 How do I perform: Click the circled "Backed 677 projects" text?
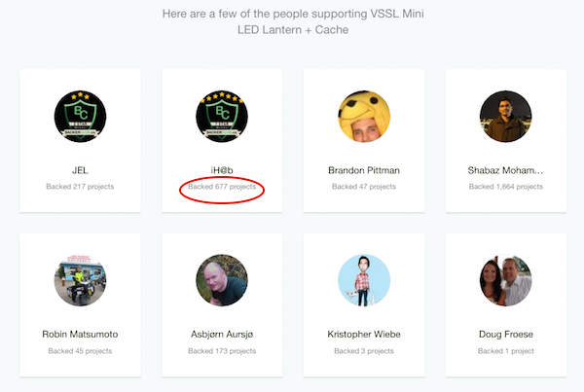[x=222, y=186]
